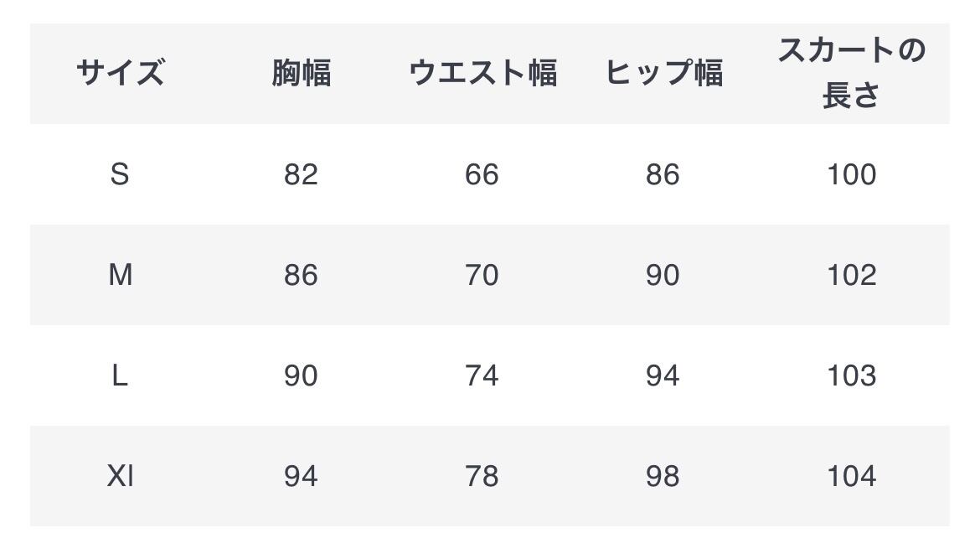Click the hip width value in the M row
The width and height of the screenshot is (980, 533).
point(663,275)
